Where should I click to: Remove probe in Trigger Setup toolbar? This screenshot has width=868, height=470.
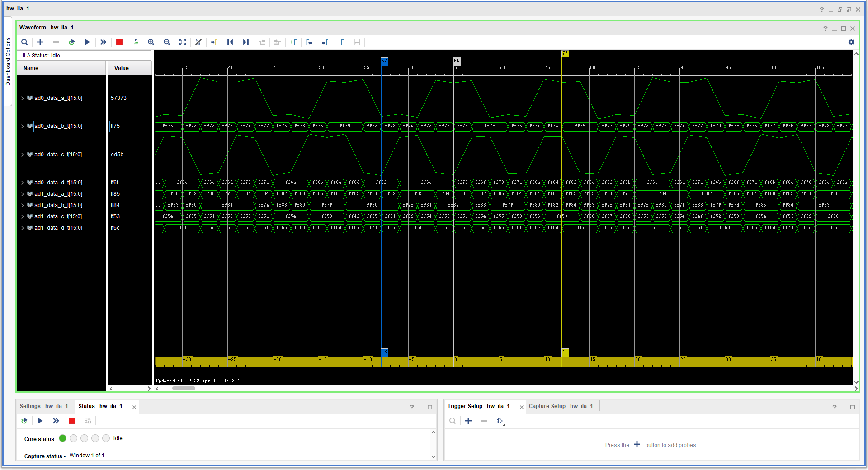(484, 421)
